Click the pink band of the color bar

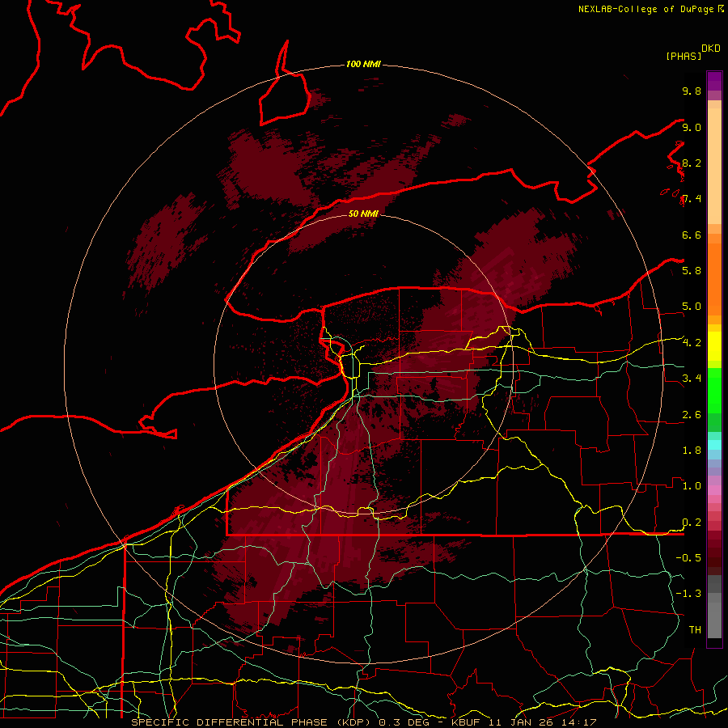click(x=714, y=490)
